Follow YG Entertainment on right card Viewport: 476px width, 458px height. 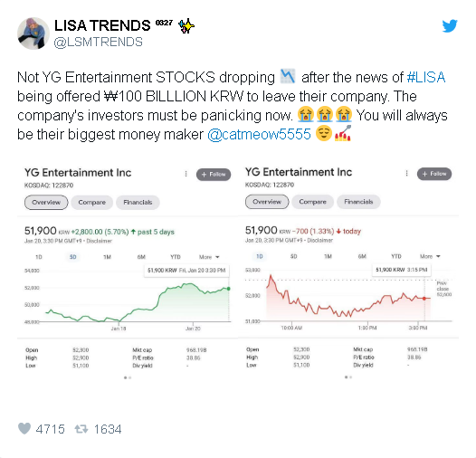coord(434,174)
